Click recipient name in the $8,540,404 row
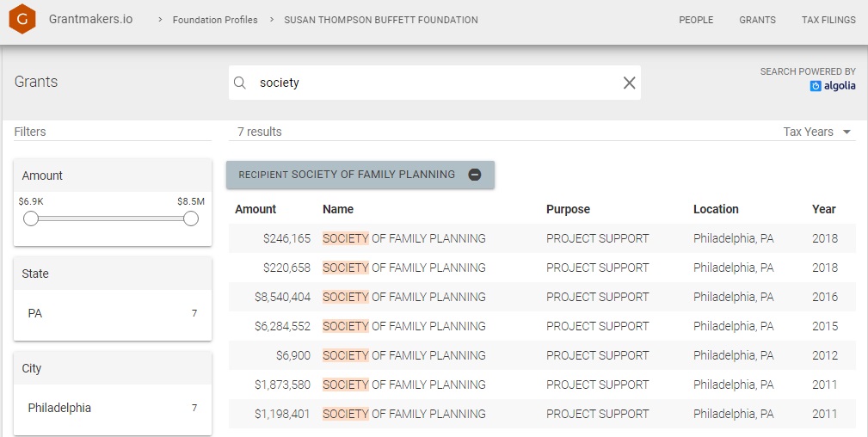868x437 pixels. (404, 298)
